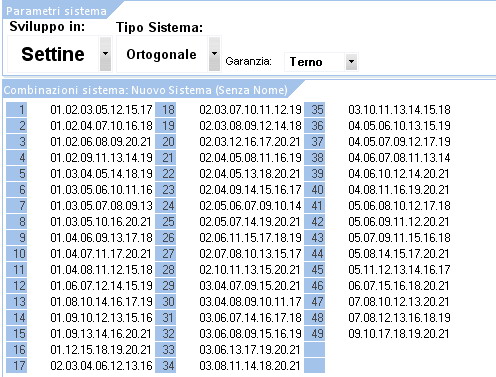Select row number 1 cell
The height and width of the screenshot is (377, 496).
pos(17,110)
